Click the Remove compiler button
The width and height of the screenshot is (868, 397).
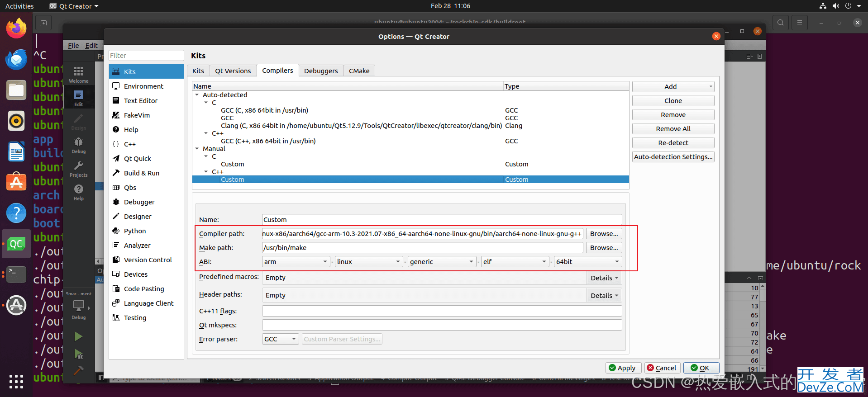point(673,115)
